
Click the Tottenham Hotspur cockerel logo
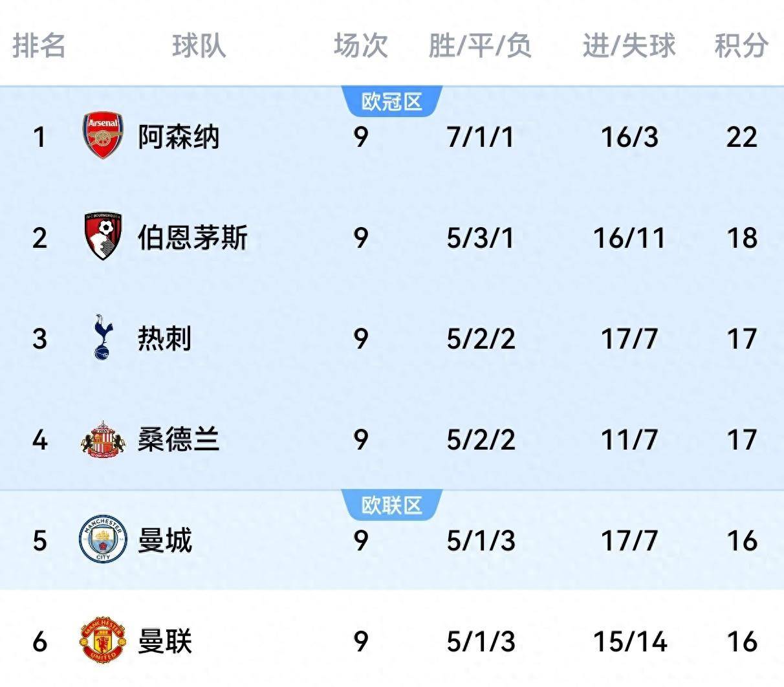102,338
